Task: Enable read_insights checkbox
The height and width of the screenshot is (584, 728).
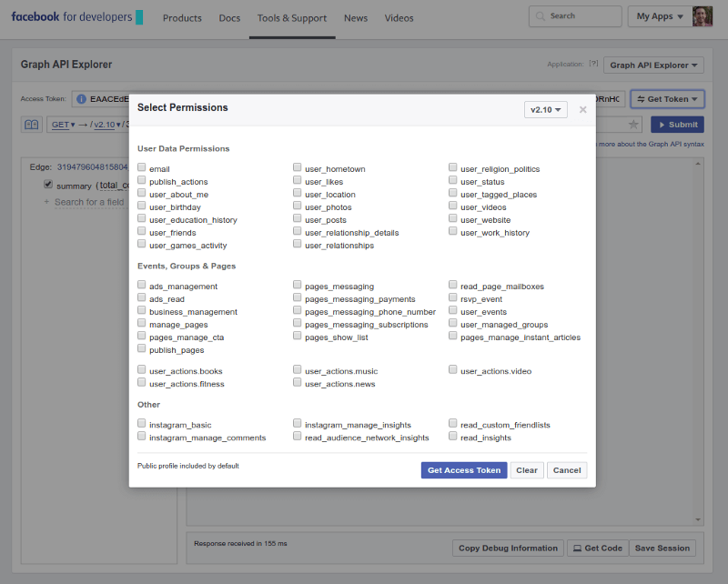Action: (x=452, y=436)
